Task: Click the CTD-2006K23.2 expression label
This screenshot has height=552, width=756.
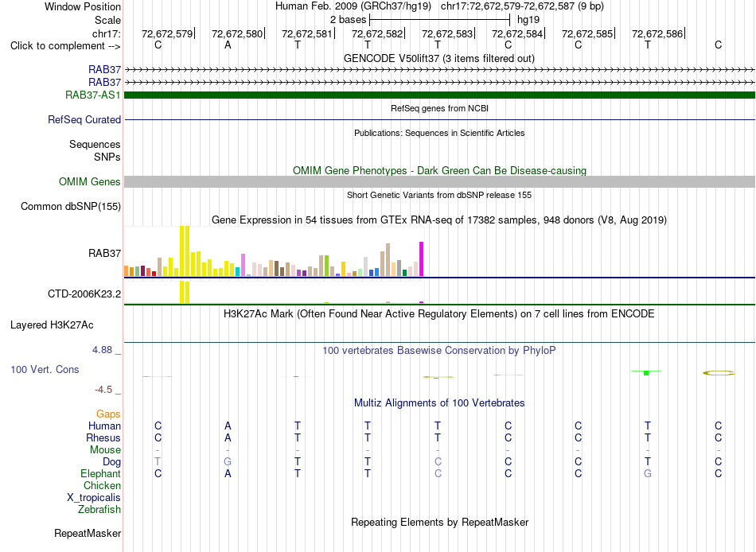Action: point(84,293)
